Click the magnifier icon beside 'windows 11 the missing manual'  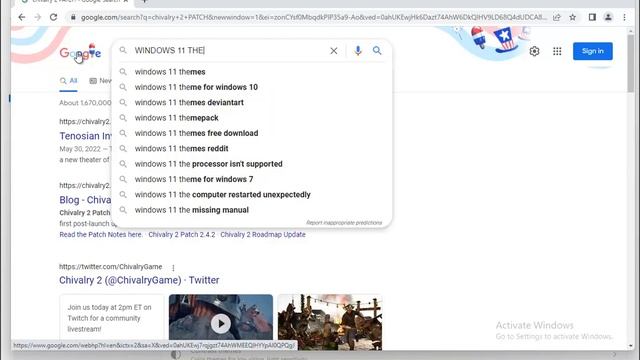(123, 210)
